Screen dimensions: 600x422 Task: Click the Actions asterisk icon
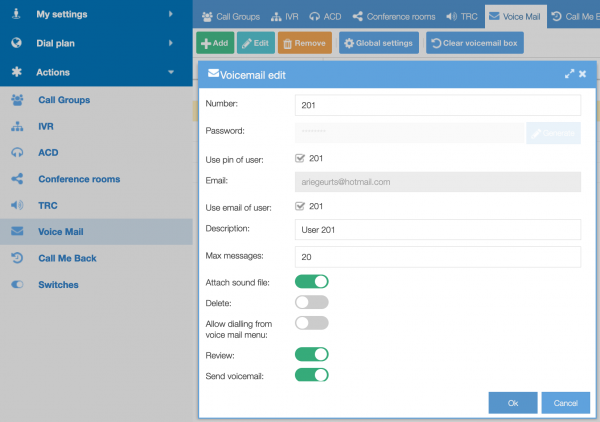coord(16,72)
